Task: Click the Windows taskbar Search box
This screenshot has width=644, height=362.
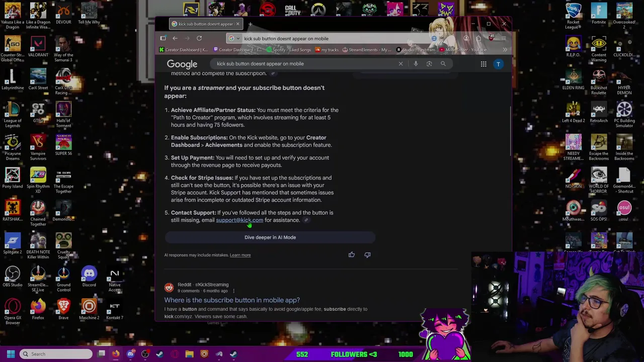Action: (56, 354)
